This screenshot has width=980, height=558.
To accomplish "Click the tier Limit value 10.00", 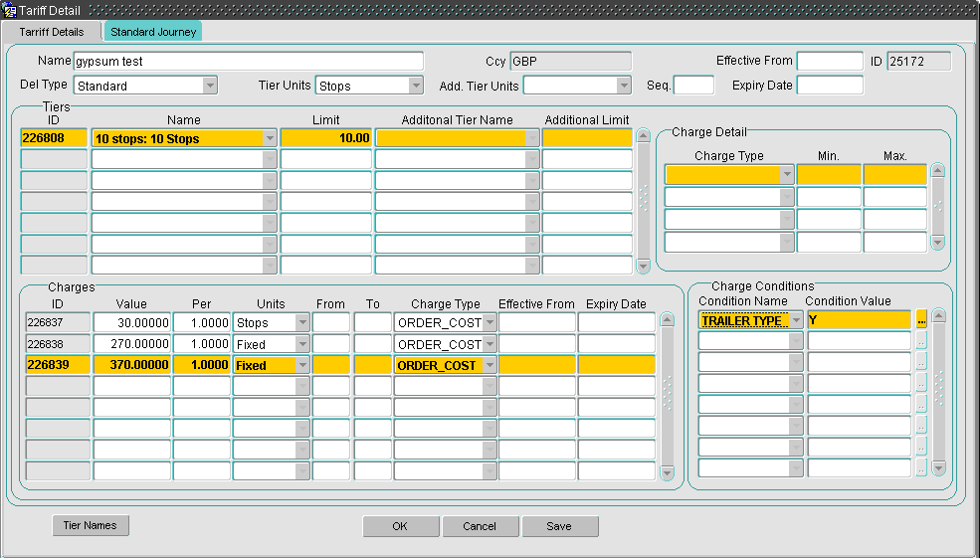I will [326, 138].
